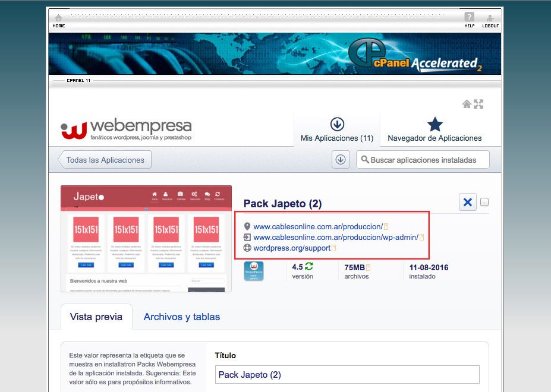The height and width of the screenshot is (392, 551).
Task: Open wordpress.org/support link
Action: tap(292, 248)
